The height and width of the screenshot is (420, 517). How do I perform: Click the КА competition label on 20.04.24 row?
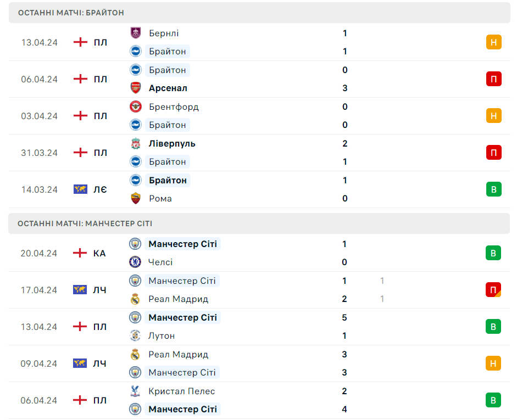(99, 253)
